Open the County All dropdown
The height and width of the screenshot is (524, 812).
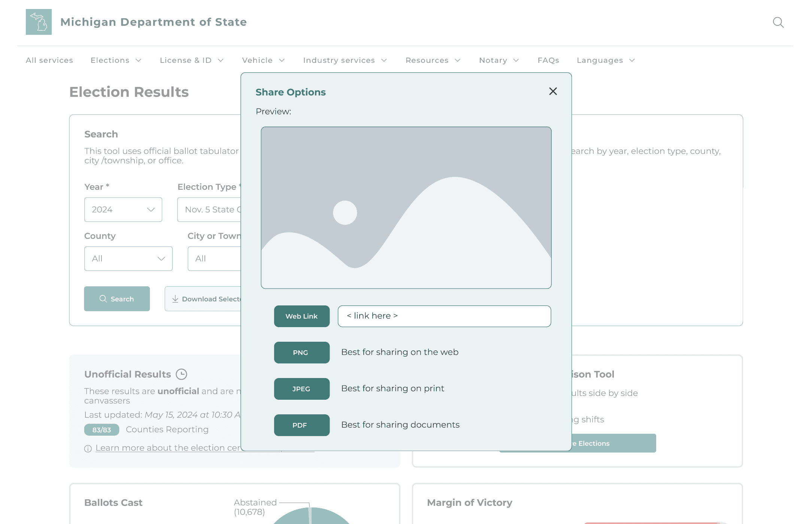point(128,259)
